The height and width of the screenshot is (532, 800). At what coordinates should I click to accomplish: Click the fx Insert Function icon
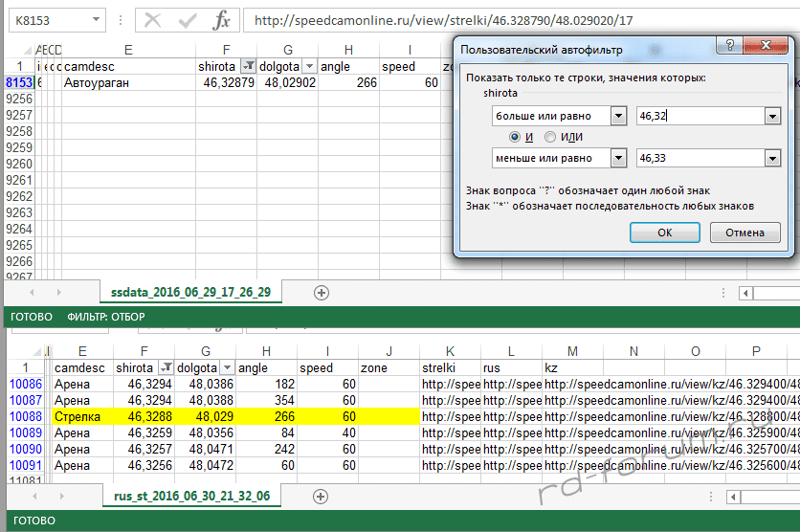[221, 20]
